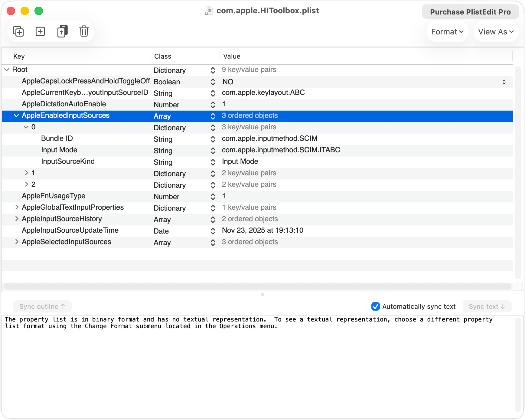
Task: Expand AppleGlobalTextInputProperties
Action: [17, 207]
